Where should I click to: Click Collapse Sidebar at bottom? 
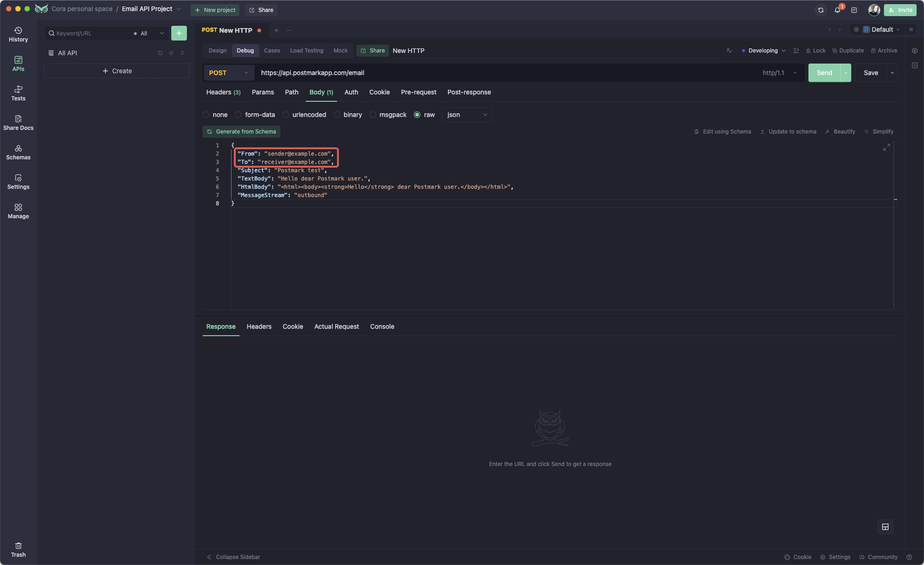point(233,557)
